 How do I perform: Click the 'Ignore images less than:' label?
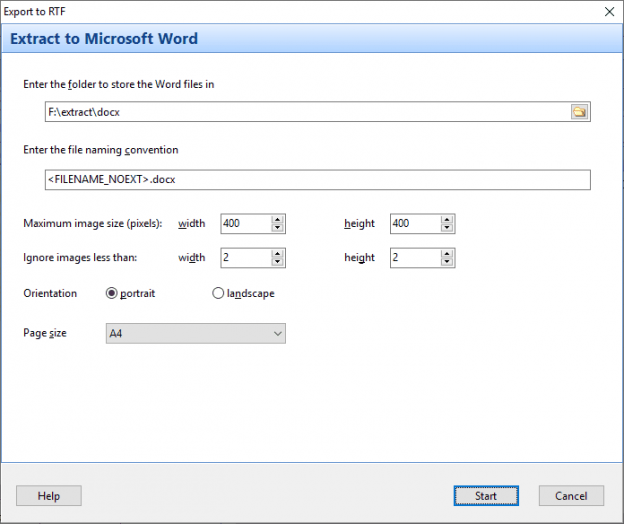coord(80,258)
